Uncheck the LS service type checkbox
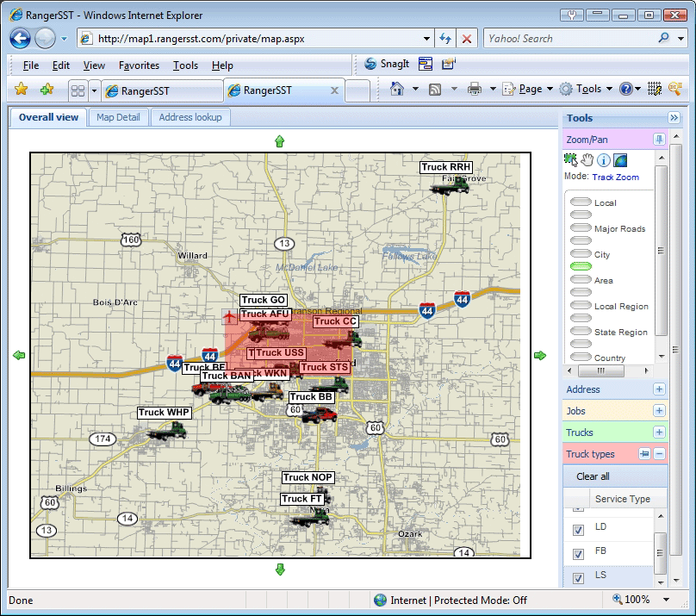The width and height of the screenshot is (696, 616). point(579,576)
